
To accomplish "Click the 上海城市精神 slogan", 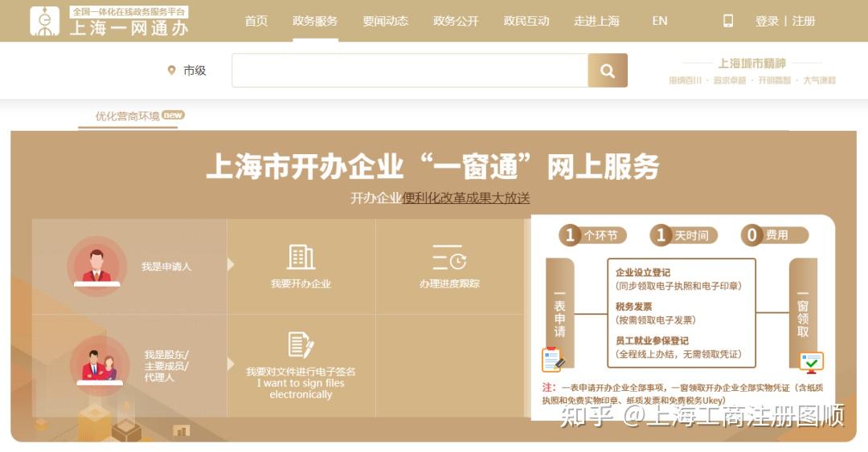I will tap(751, 63).
